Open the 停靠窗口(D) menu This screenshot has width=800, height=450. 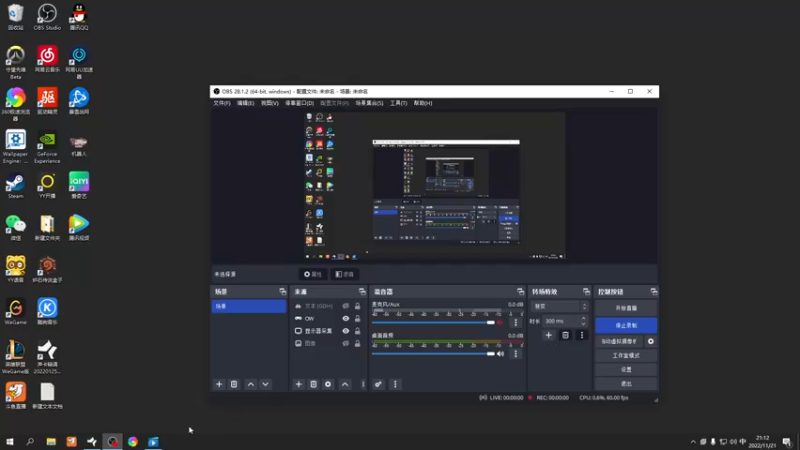(299, 103)
